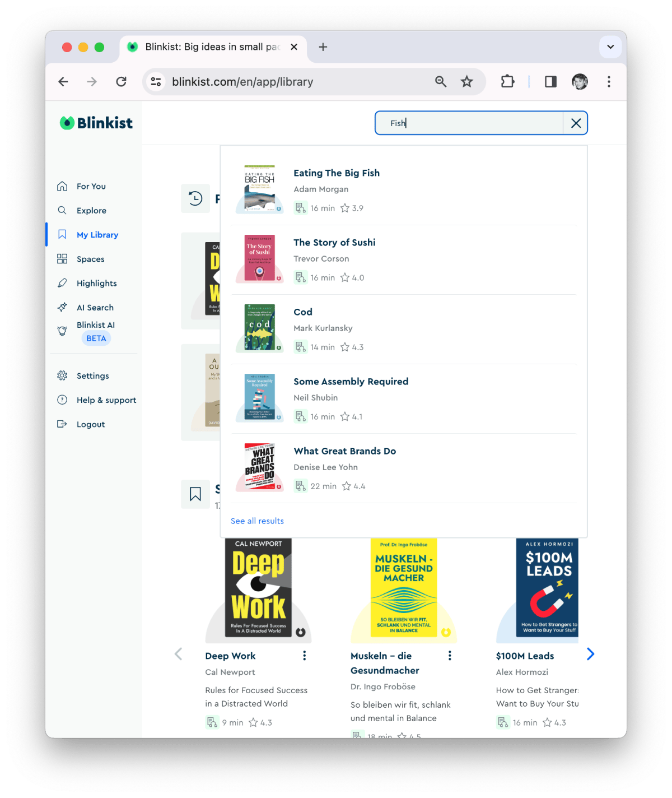Viewport: 672px width, 798px height.
Task: Click into the Fish search field
Action: 469,123
